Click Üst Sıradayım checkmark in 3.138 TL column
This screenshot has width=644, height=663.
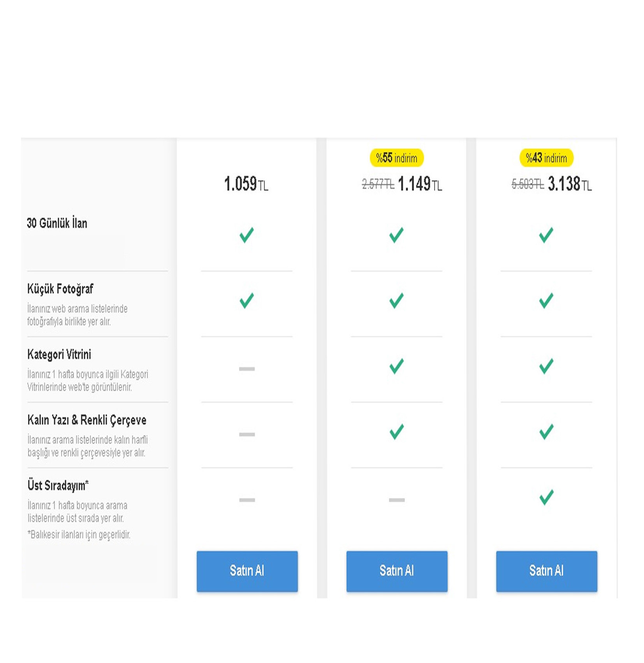coord(546,497)
